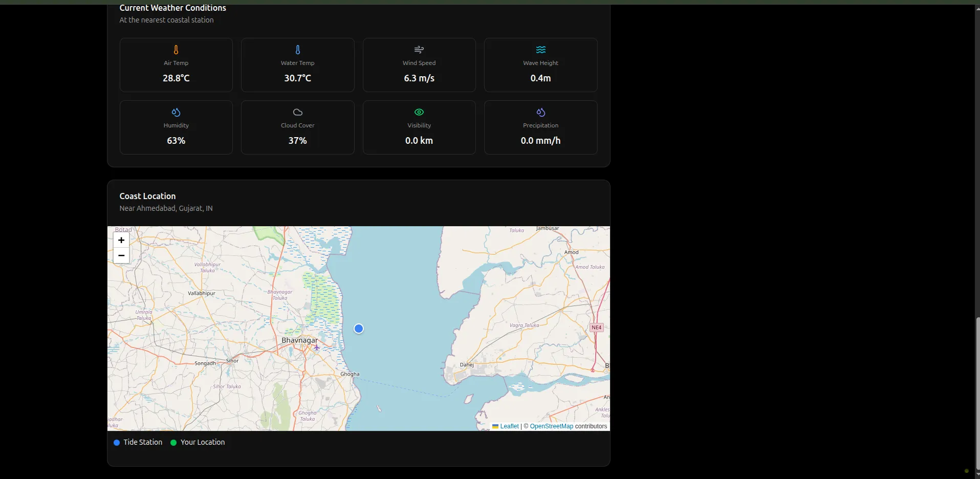Click the Precipitation rain icon
Screen dimensions: 980x479
point(540,112)
